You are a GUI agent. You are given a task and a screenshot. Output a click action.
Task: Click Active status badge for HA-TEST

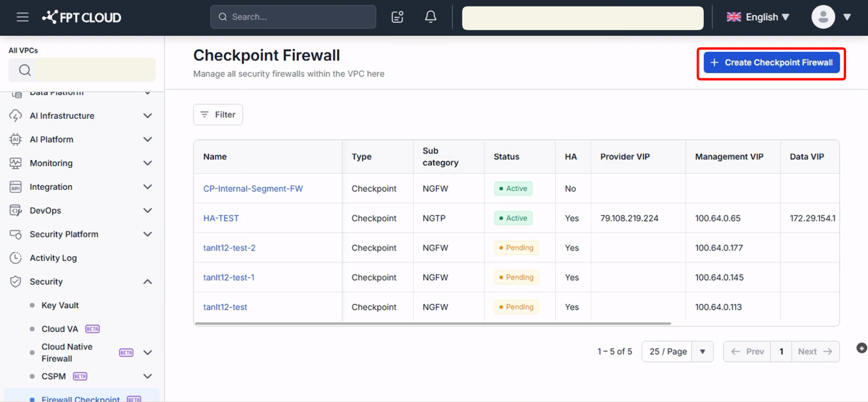[x=513, y=218]
